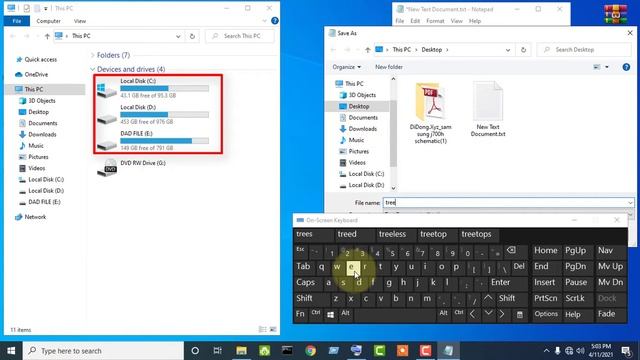Open the Windows Start menu
Viewport: 640px width, 360px height.
[x=11, y=351]
